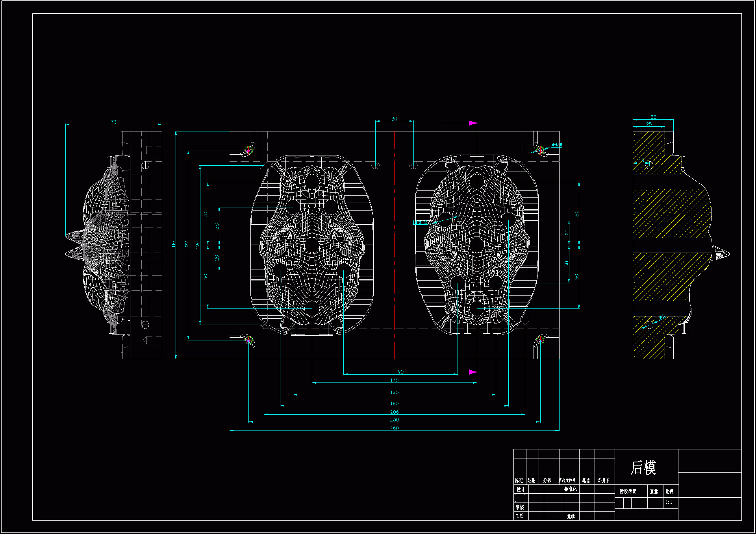
Task: Click the 206 horizontal dimension text
Action: pos(394,412)
